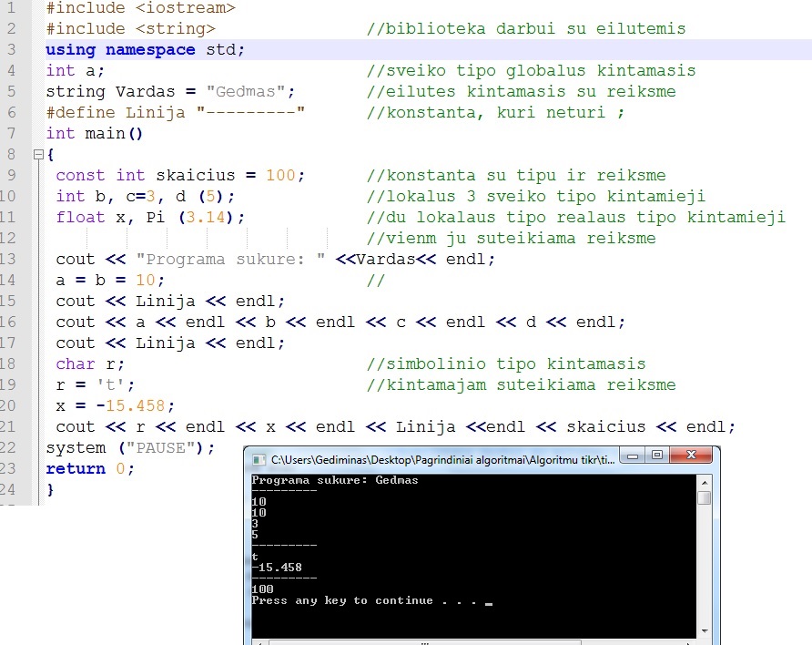
Task: Click the 'float x, Pi (3.14);' line
Action: (150, 218)
